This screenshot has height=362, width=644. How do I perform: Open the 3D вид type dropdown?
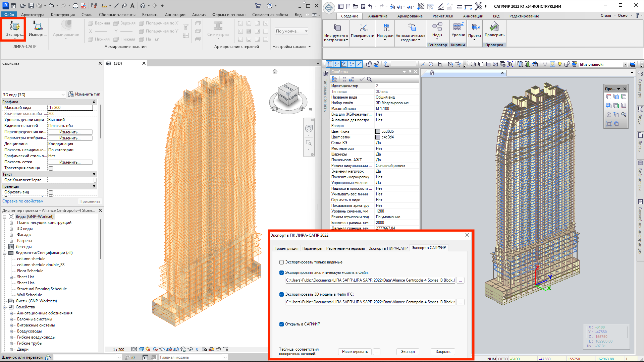pyautogui.click(x=34, y=95)
